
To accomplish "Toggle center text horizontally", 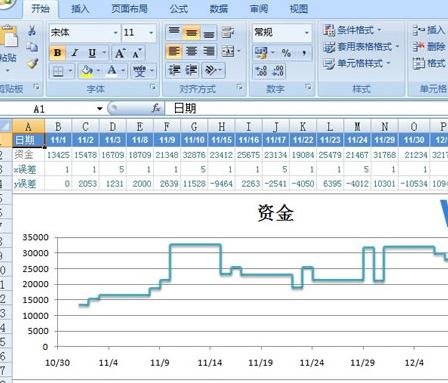I will click(x=191, y=51).
